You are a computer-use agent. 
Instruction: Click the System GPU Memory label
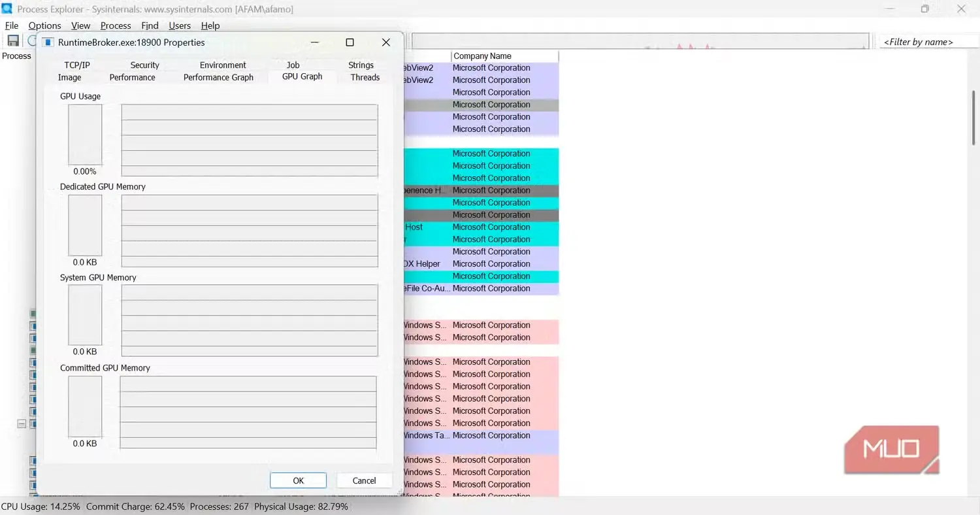[98, 277]
